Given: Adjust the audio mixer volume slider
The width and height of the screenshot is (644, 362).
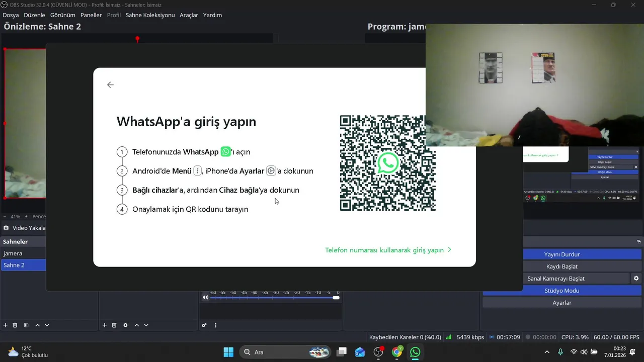Looking at the screenshot, I should click(275, 298).
